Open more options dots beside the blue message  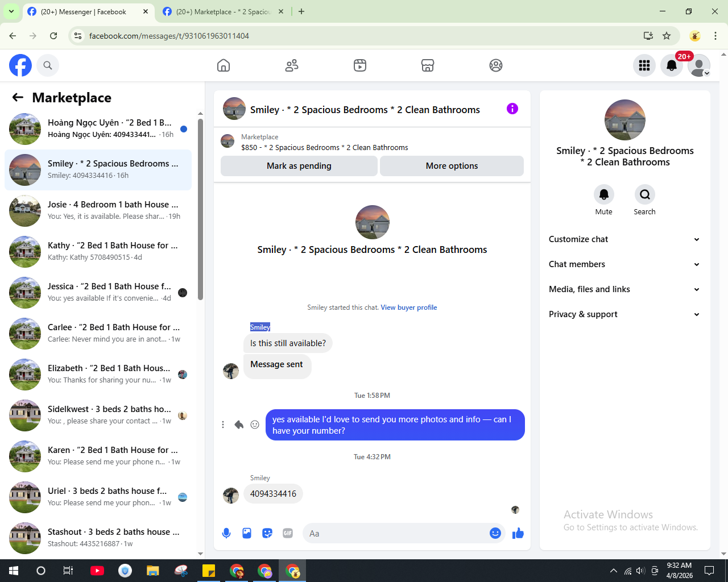pos(223,425)
